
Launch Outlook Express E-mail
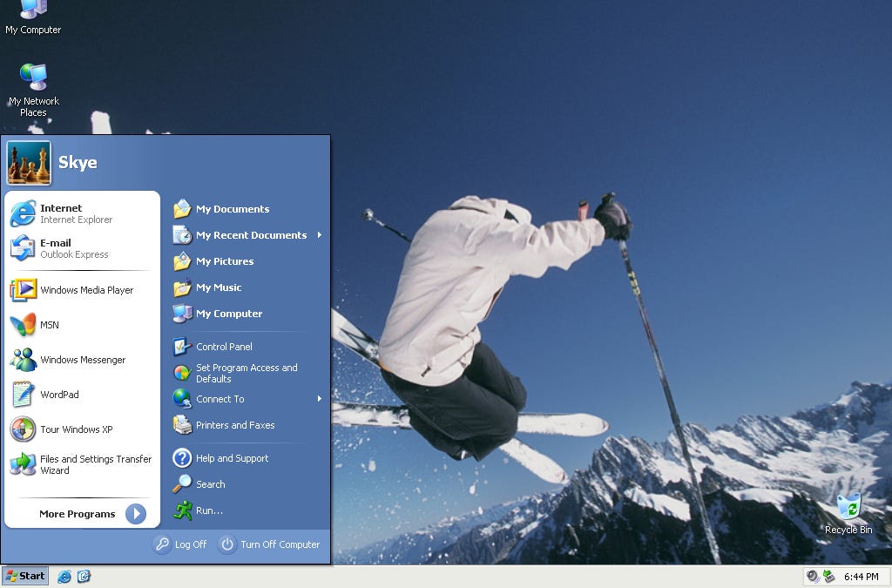pos(82,248)
